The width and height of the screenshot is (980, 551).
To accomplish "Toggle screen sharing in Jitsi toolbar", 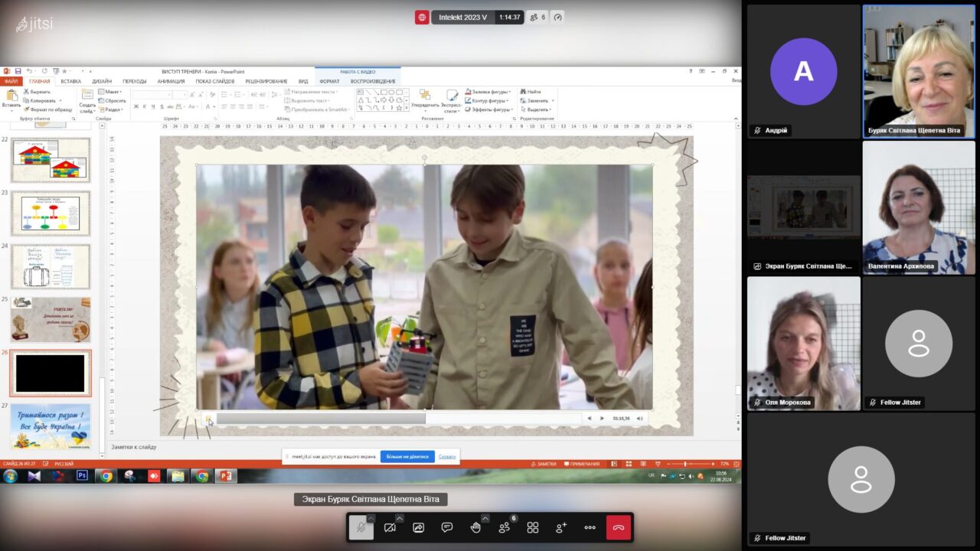I will click(418, 527).
